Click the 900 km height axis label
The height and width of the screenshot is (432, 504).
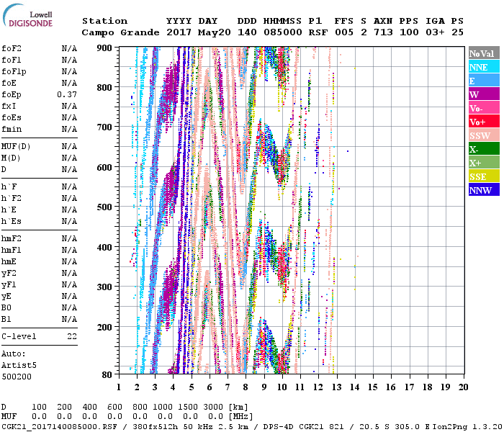tap(106, 48)
